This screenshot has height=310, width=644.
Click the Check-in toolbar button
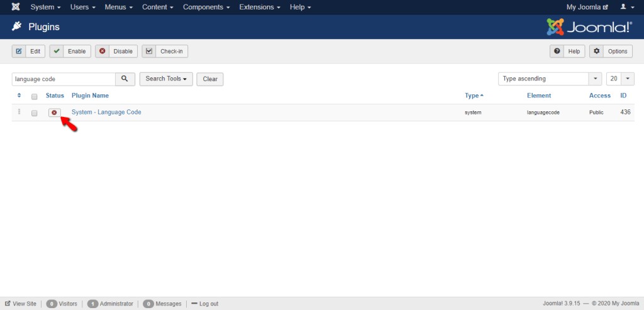point(165,52)
